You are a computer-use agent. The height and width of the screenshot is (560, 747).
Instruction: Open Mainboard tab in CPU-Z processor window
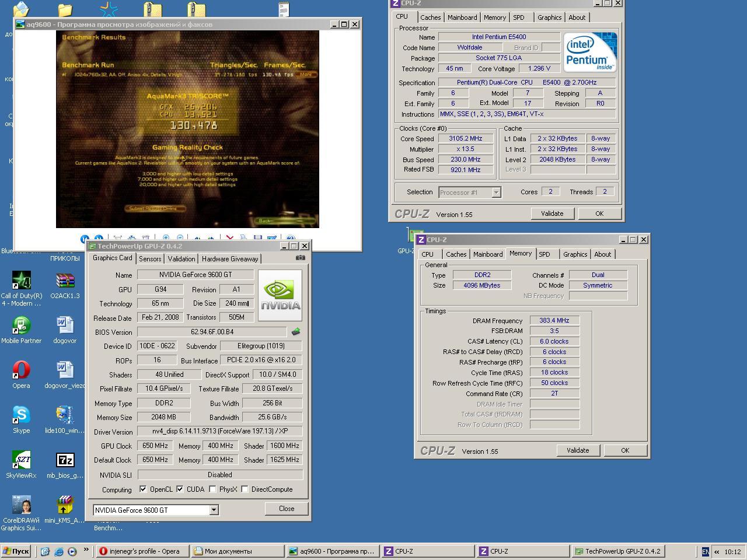pos(462,17)
